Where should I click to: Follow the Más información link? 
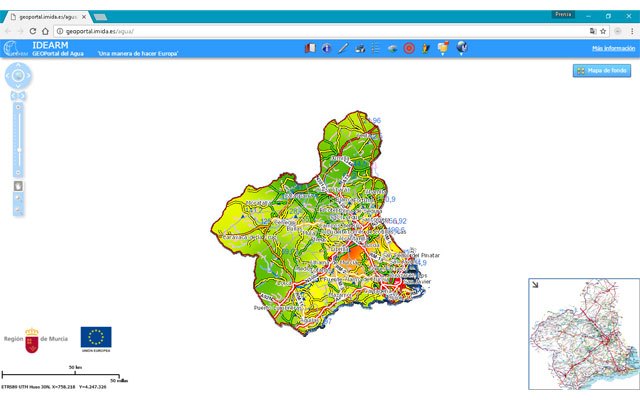click(x=612, y=48)
